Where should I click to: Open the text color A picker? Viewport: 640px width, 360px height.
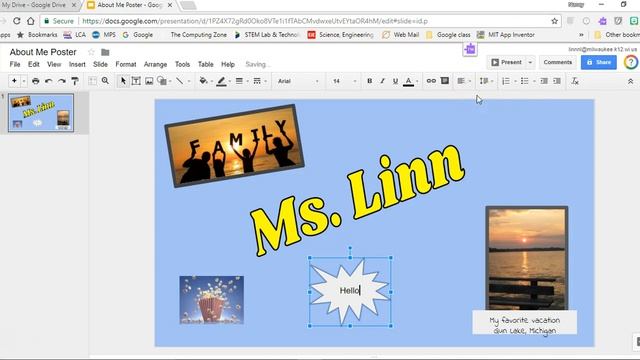point(409,81)
